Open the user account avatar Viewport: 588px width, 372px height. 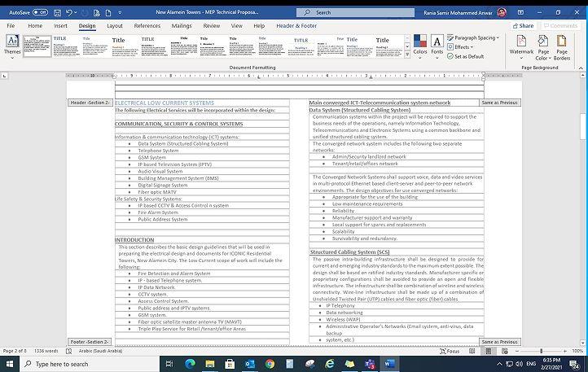tap(502, 12)
